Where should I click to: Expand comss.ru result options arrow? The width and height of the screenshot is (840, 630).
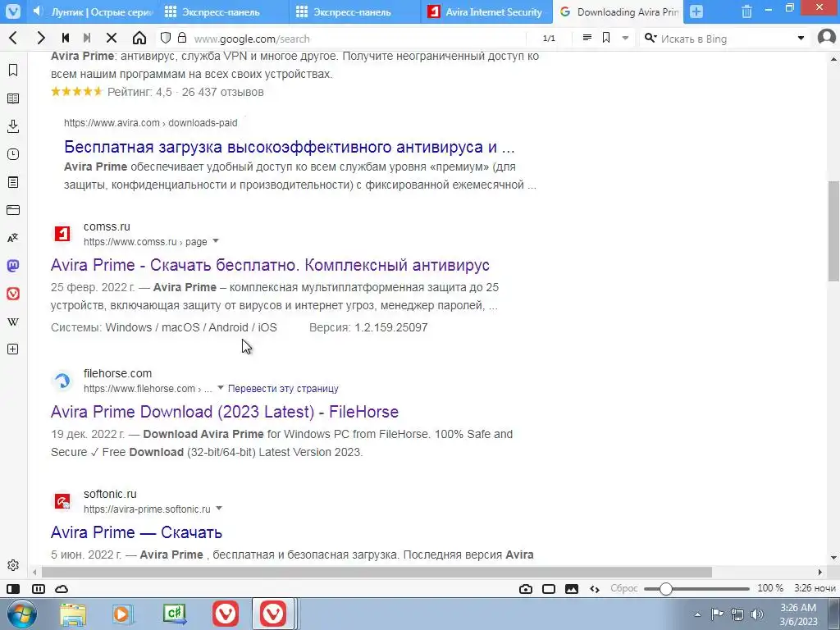tap(216, 241)
